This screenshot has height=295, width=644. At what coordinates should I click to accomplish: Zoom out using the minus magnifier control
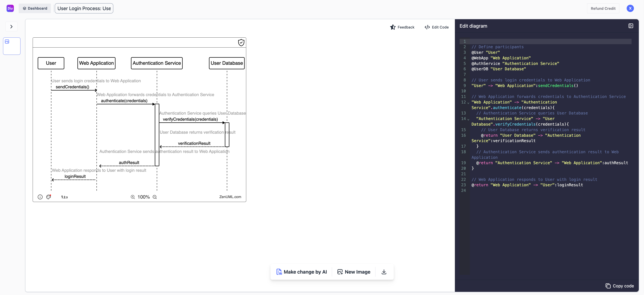tap(154, 197)
